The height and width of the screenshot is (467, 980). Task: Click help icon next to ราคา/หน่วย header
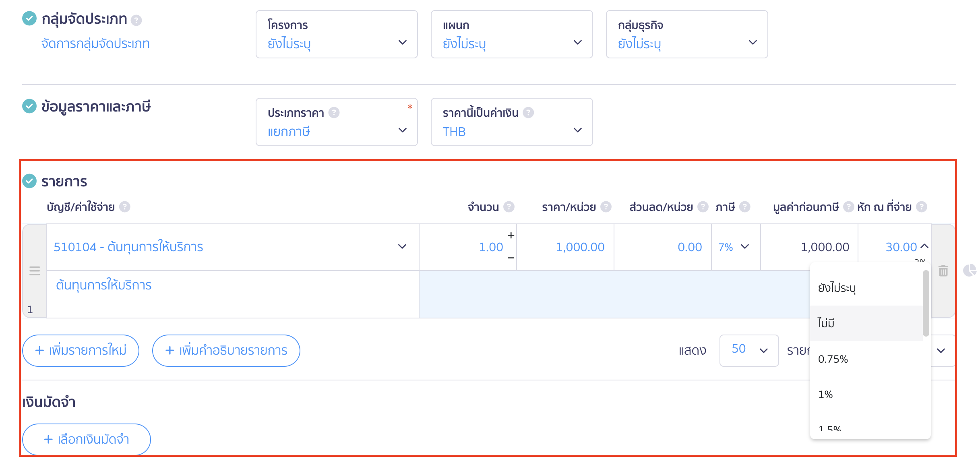pyautogui.click(x=606, y=207)
